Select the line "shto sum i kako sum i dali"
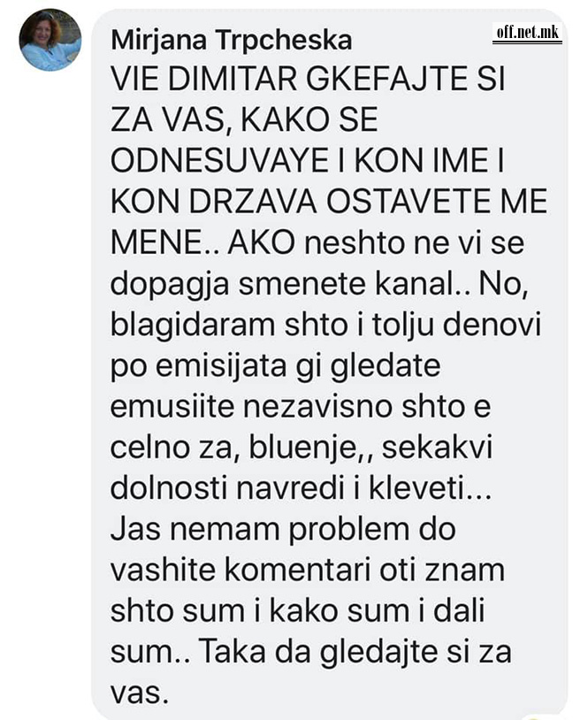The height and width of the screenshot is (720, 588). point(298,612)
